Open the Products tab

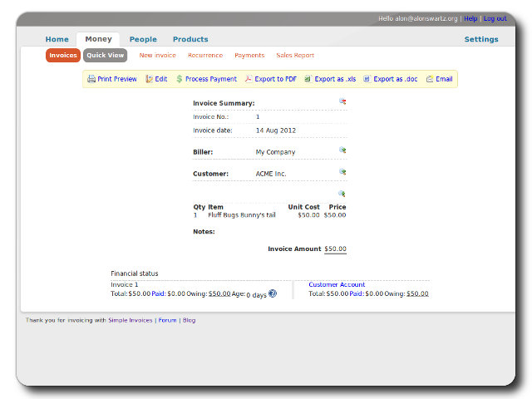[x=190, y=39]
